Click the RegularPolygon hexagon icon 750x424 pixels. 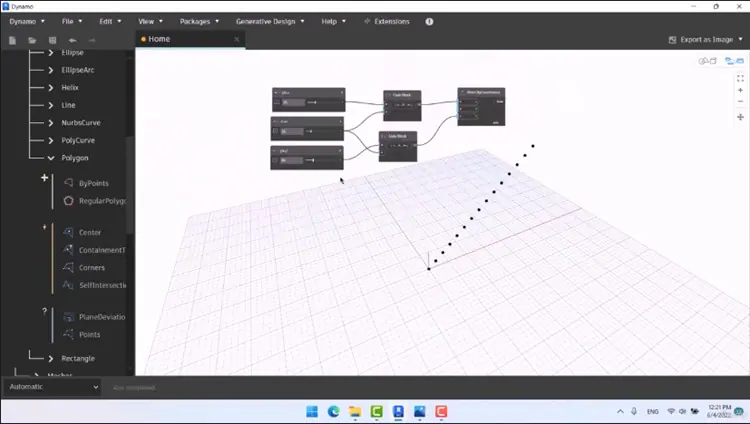(x=68, y=201)
